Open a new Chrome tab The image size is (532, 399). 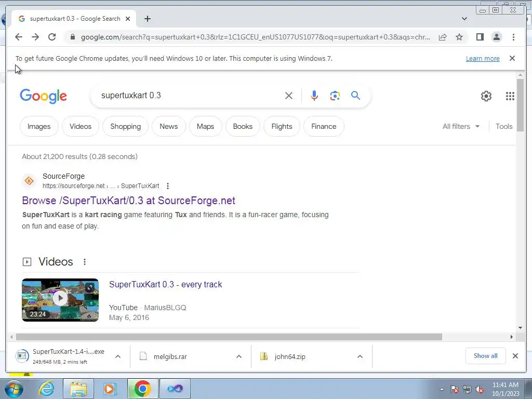point(147,19)
